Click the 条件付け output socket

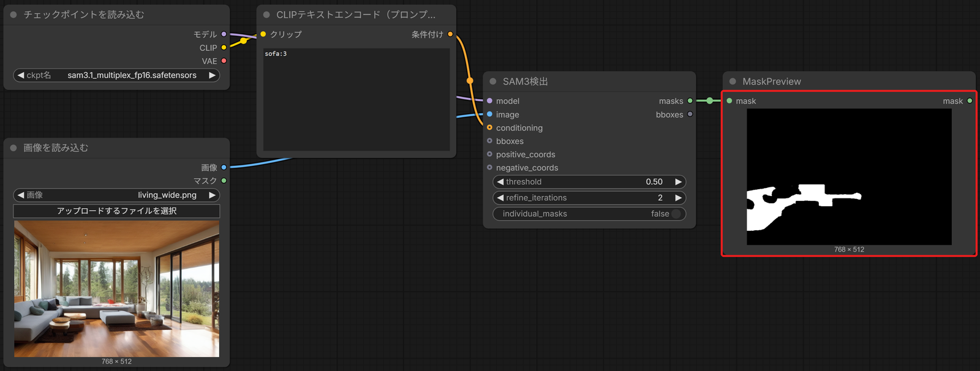[x=450, y=34]
